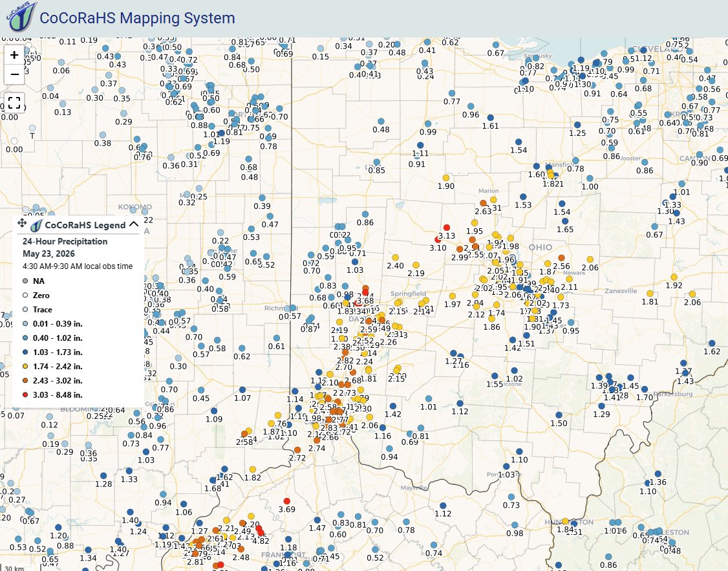
Task: Click the 0.48 station marker
Action: (381, 122)
